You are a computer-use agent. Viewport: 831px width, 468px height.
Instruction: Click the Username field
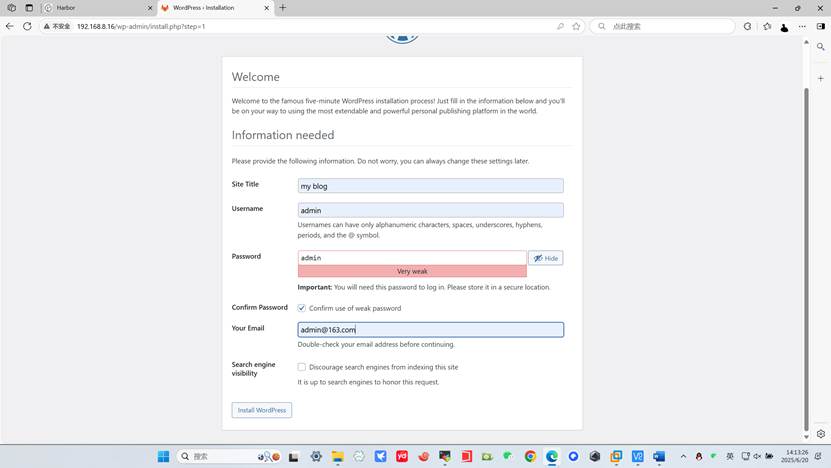tap(430, 210)
